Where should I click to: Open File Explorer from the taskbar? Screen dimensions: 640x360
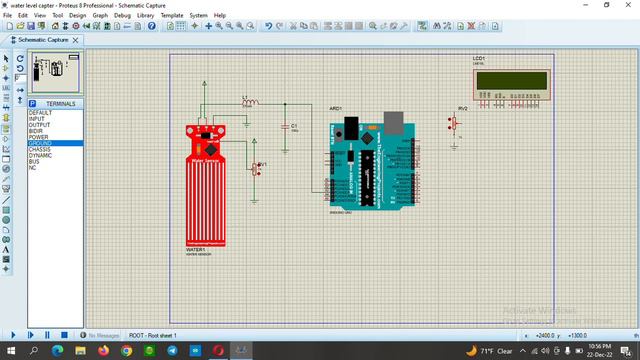(x=80, y=351)
